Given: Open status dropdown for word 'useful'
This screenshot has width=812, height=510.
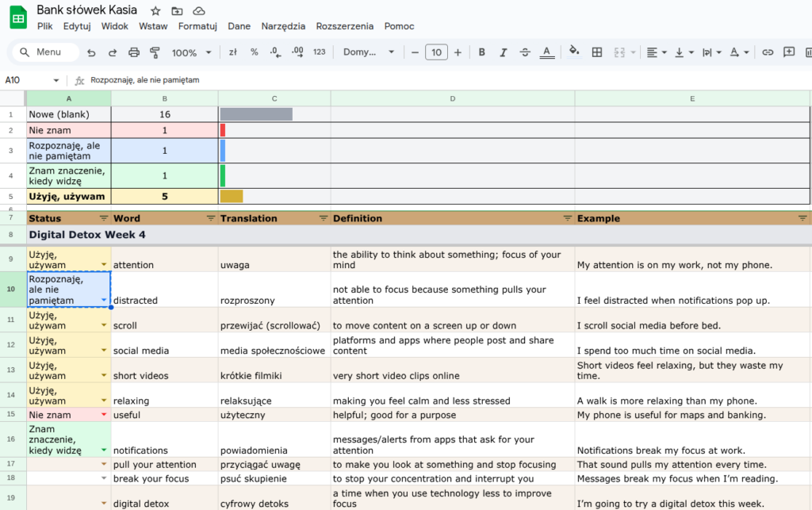Looking at the screenshot, I should [x=104, y=415].
